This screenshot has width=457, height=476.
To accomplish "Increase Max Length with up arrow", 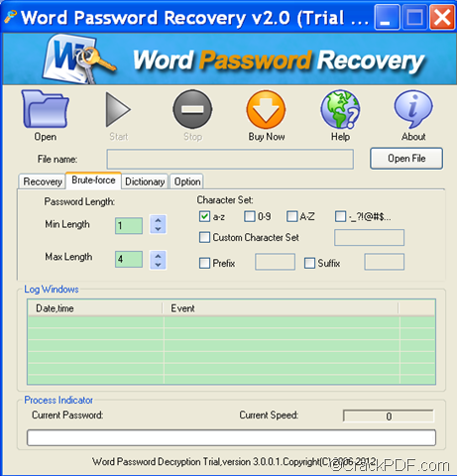I will pos(158,256).
